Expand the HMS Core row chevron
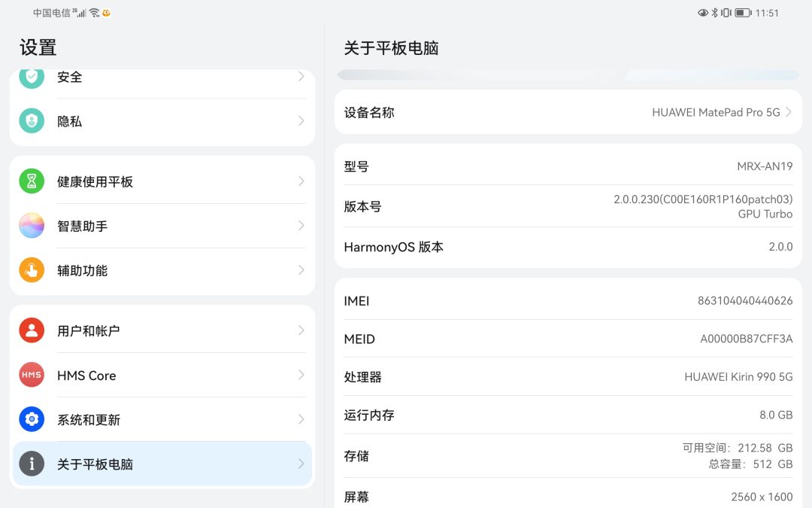Viewport: 812px width, 508px height. click(x=301, y=375)
